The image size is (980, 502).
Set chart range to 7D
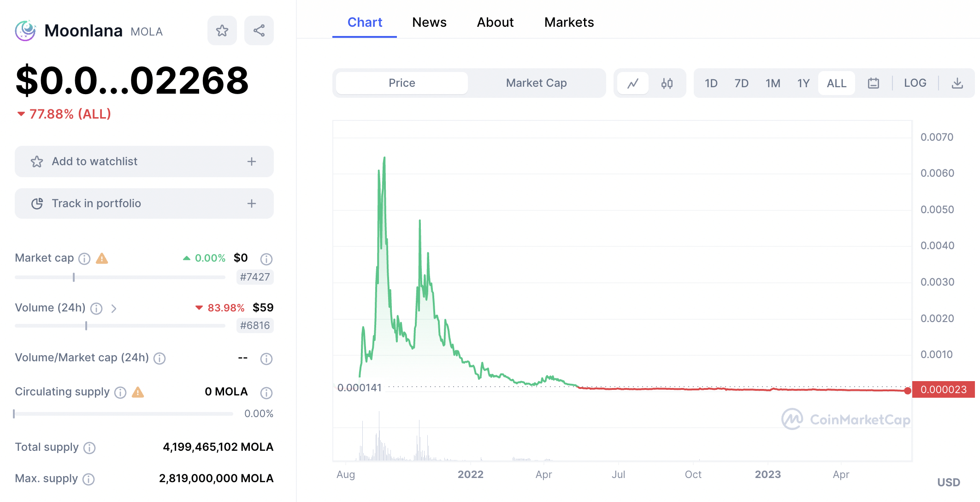pos(741,83)
